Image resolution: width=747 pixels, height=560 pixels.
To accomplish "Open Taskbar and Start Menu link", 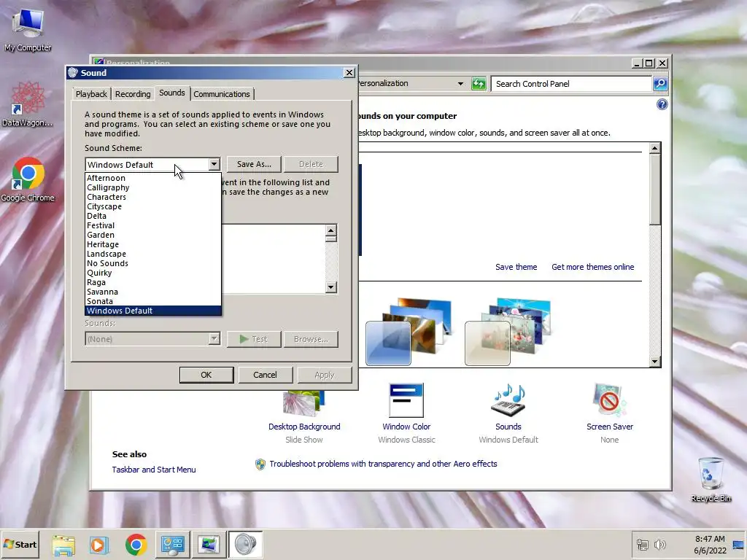I will click(x=154, y=470).
